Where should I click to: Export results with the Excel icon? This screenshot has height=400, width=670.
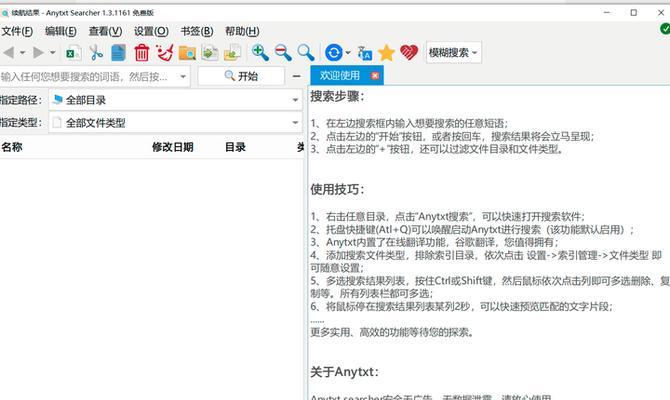(74, 53)
